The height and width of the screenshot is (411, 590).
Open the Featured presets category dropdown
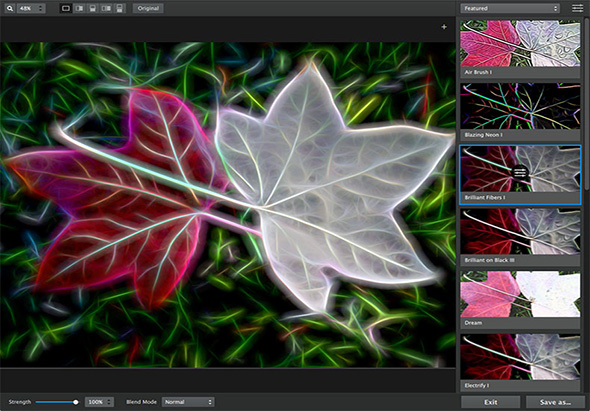click(x=510, y=8)
